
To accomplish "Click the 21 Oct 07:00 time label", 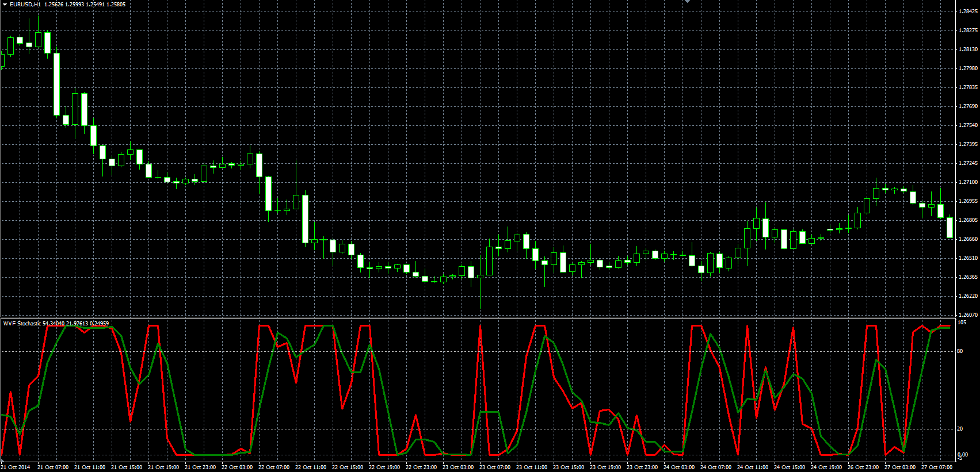I will click(53, 467).
